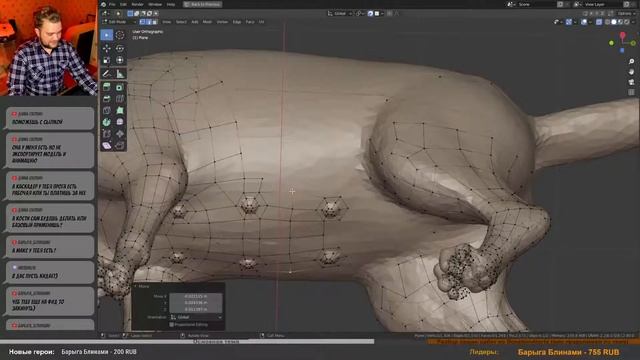Switch to rendered viewport shading
This screenshot has height=360, width=640.
pos(627,22)
